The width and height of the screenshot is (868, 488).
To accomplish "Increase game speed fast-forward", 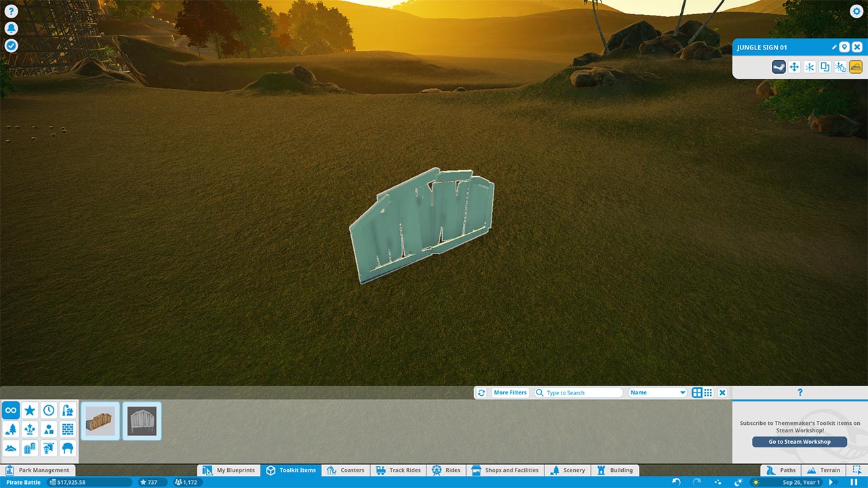I will pyautogui.click(x=831, y=483).
